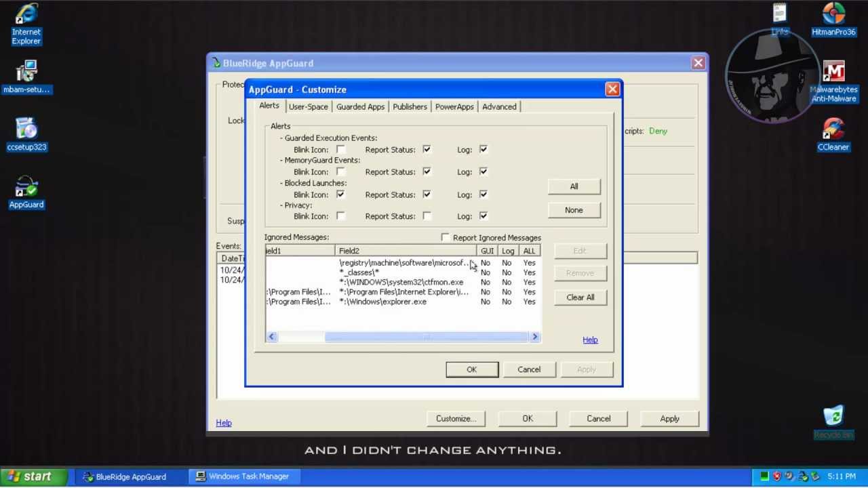The width and height of the screenshot is (868, 488).
Task: Click the AppGuard lock tray icon
Action: click(x=803, y=476)
